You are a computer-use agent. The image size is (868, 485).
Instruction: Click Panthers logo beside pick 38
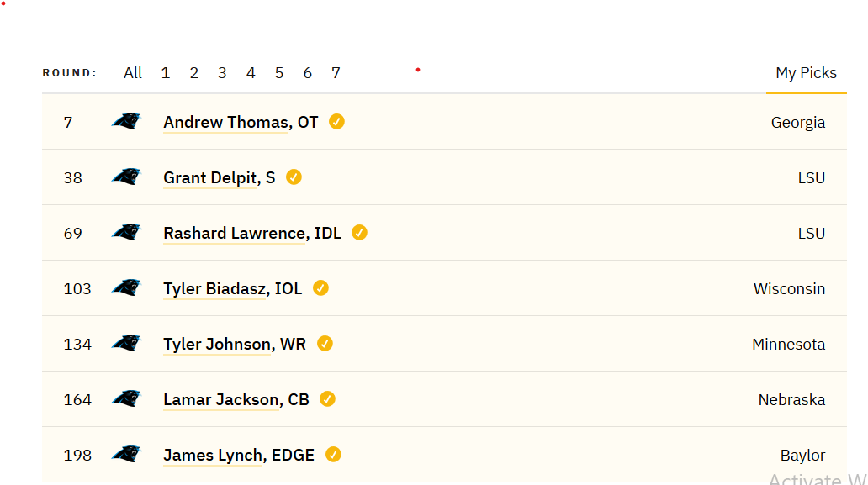point(126,177)
